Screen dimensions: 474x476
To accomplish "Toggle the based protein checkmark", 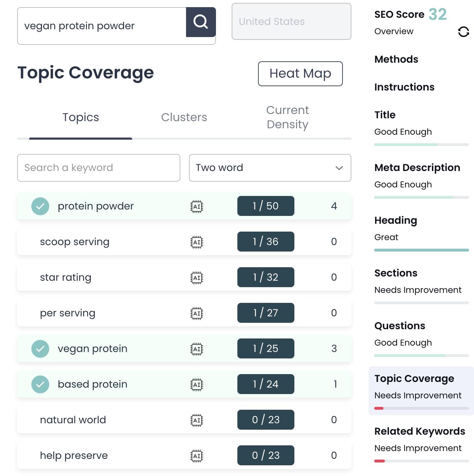I will coord(40,384).
